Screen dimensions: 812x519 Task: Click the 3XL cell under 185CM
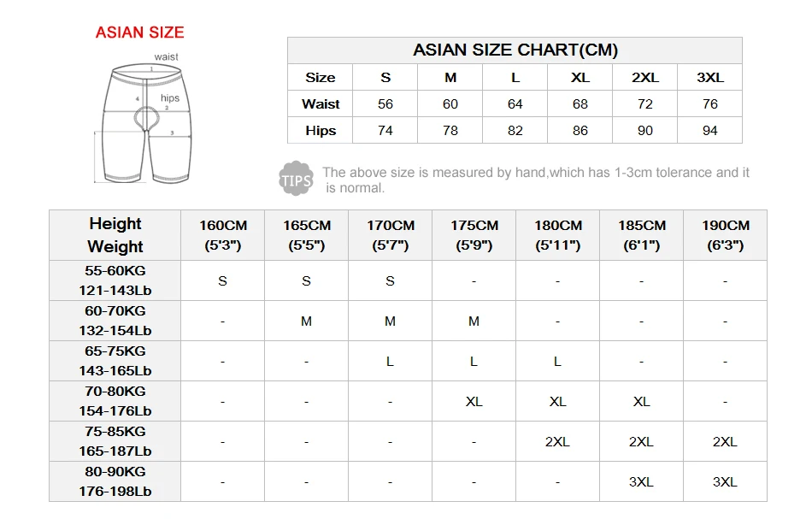click(x=641, y=481)
